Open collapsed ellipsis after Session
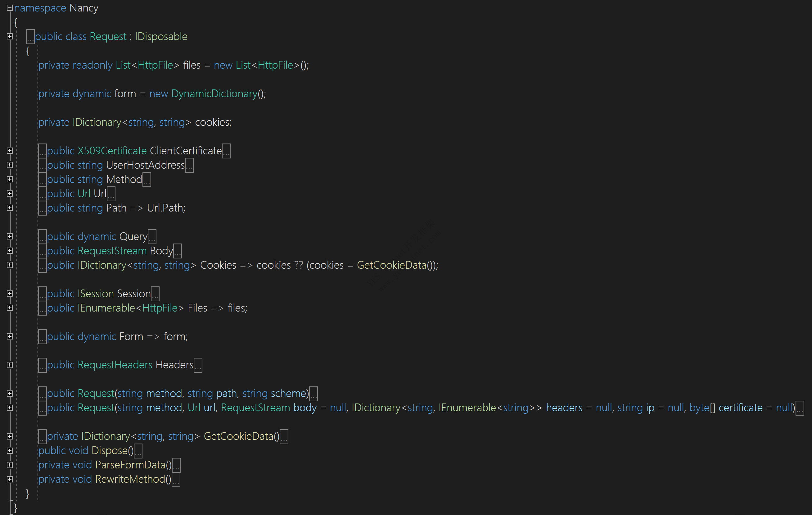This screenshot has width=812, height=515. [x=155, y=294]
